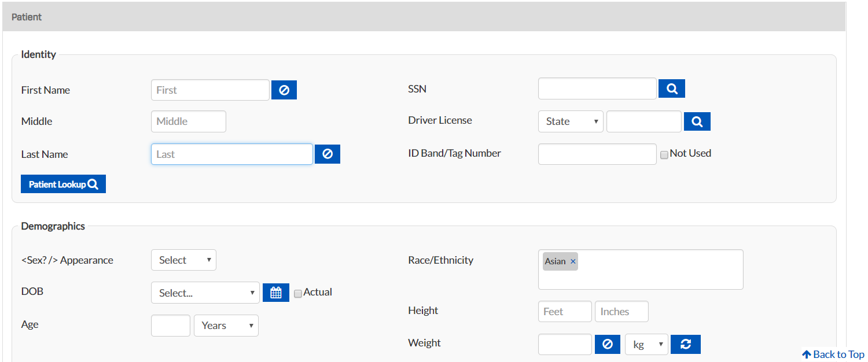
Task: Click the ID Band/Tag Number label
Action: (x=454, y=153)
